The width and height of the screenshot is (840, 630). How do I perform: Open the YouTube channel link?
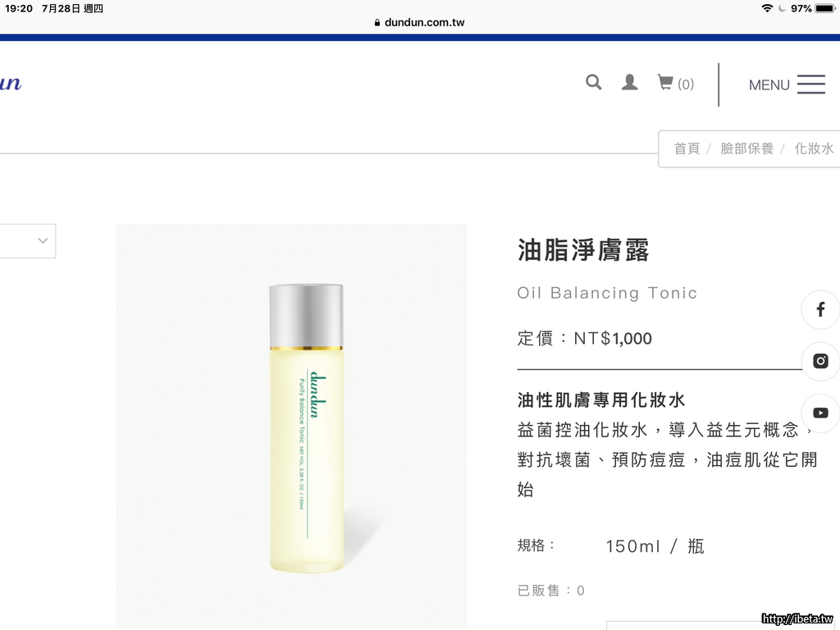[820, 413]
